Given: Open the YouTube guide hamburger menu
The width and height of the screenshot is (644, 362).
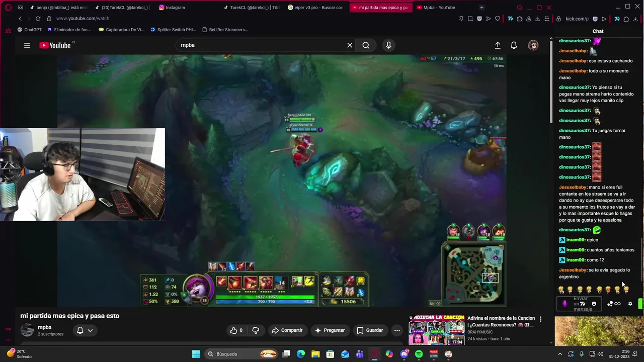Looking at the screenshot, I should point(27,45).
